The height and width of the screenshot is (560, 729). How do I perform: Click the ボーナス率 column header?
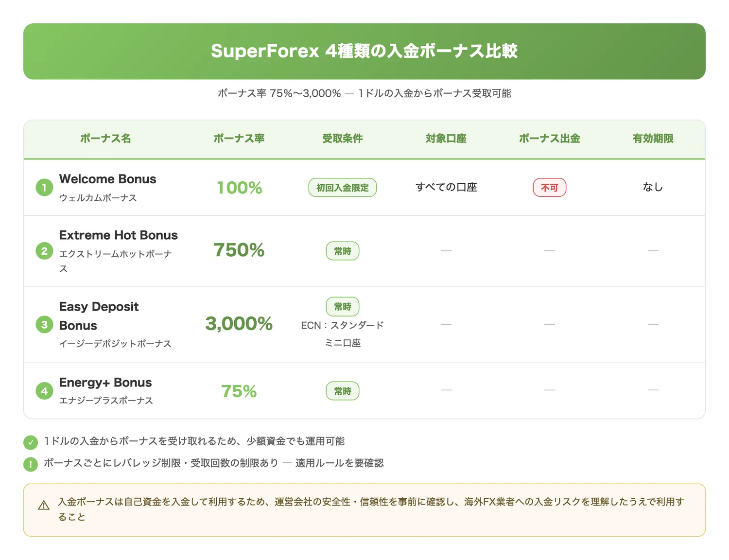[239, 139]
